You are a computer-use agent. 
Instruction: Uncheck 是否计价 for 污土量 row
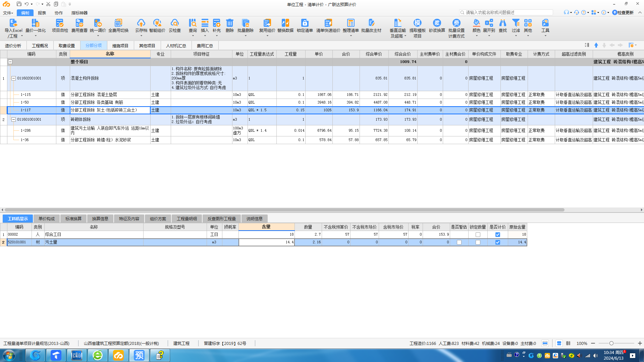[x=498, y=242]
